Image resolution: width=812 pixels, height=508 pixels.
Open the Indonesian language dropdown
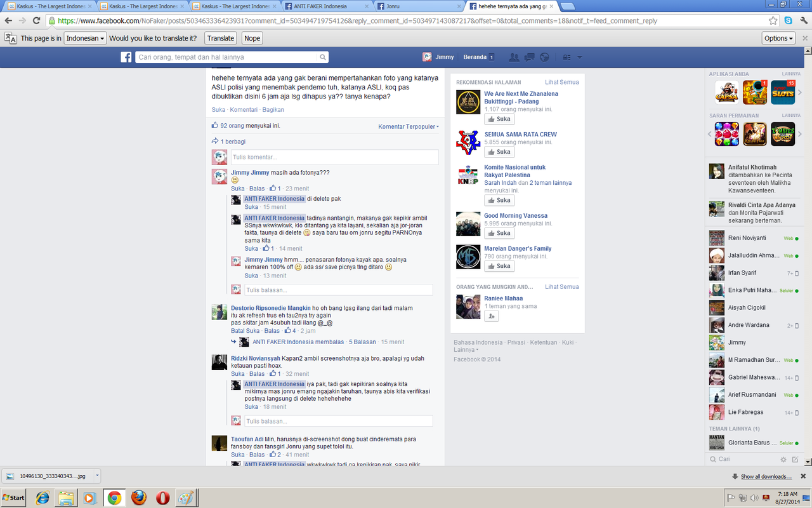click(x=85, y=38)
